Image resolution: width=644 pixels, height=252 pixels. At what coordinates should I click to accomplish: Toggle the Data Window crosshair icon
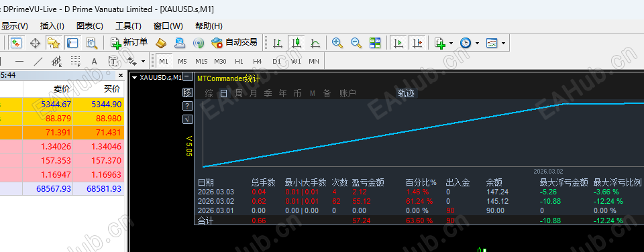pos(36,43)
